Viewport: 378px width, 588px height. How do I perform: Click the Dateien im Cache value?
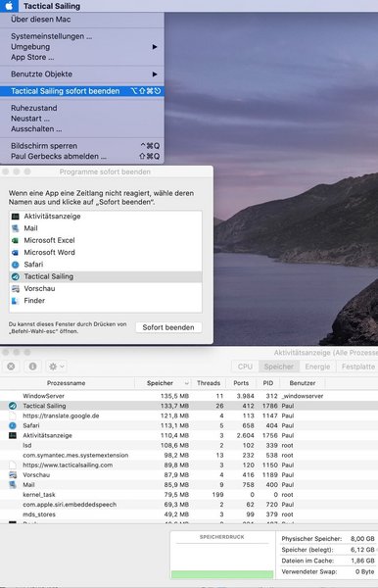(x=362, y=561)
